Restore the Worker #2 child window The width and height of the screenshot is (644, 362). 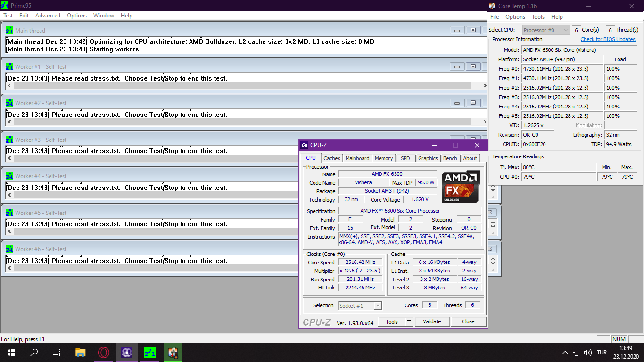[x=473, y=103]
